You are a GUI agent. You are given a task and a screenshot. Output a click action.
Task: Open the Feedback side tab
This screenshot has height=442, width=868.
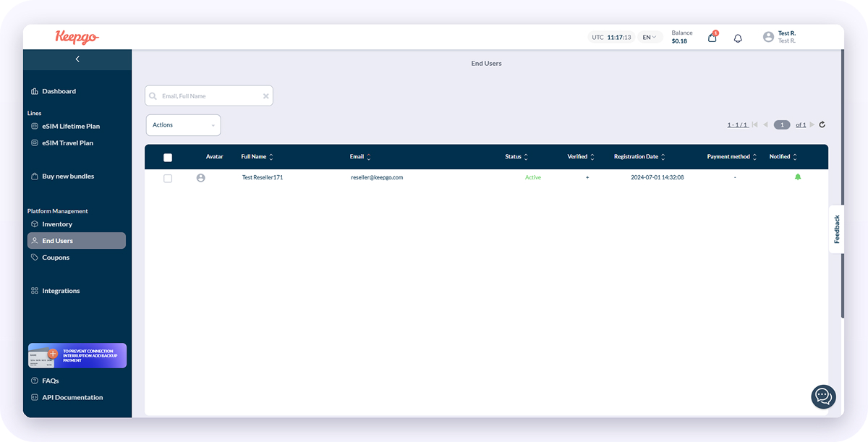point(836,229)
